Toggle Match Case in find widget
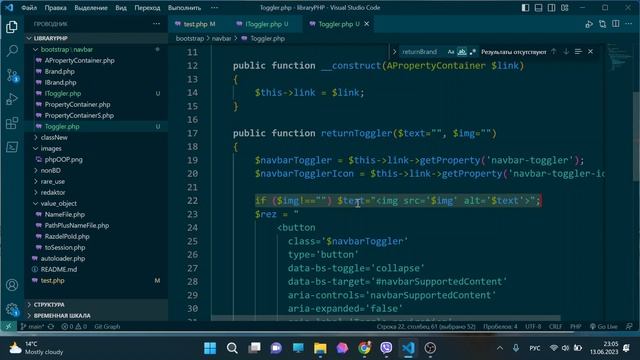This screenshot has width=640, height=360. click(451, 52)
